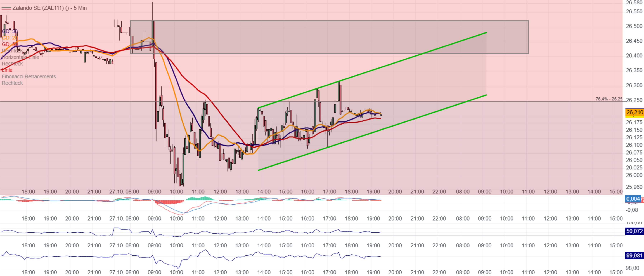The image size is (644, 276).
Task: Select the red Linie legend entry
Action: (7, 70)
